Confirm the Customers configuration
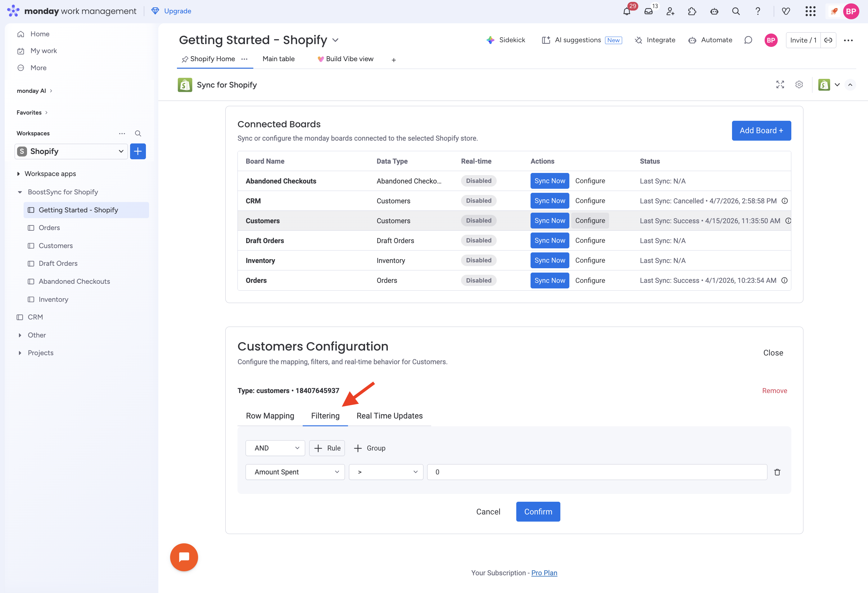This screenshot has width=868, height=593. (538, 512)
